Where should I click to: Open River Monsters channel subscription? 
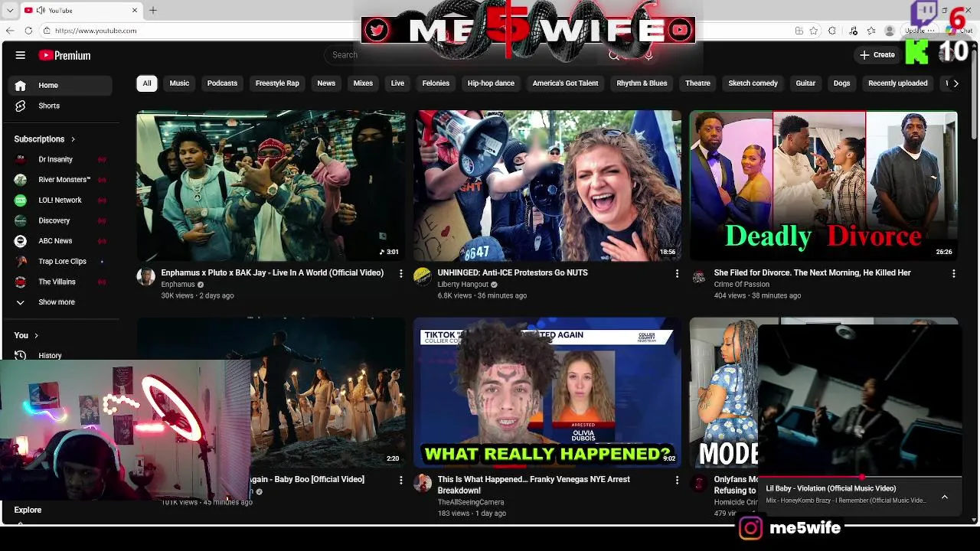(x=61, y=180)
